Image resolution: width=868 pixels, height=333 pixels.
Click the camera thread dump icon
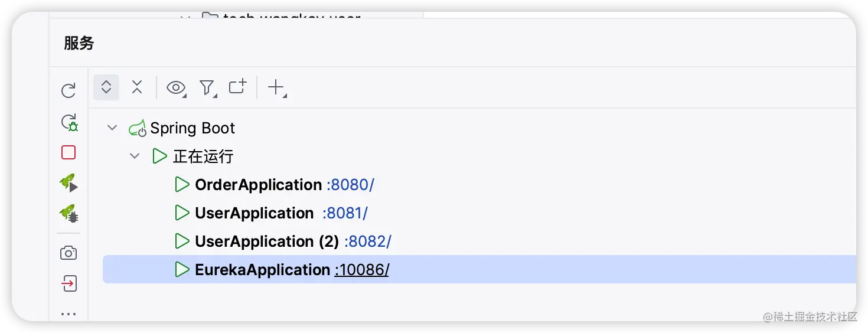click(68, 253)
